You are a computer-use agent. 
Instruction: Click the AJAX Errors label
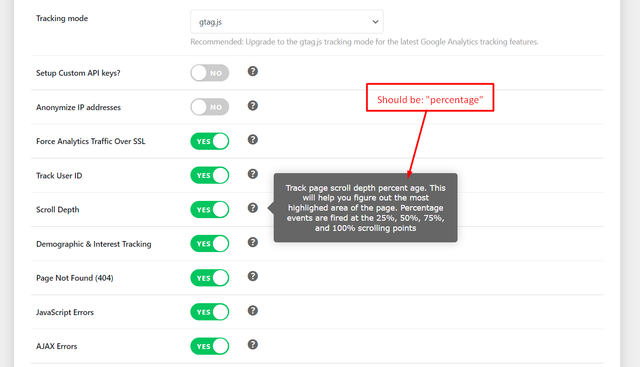(56, 346)
